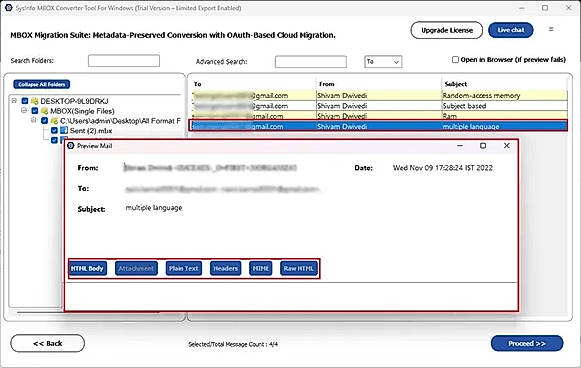
Task: Uncheck the Sent (2).mbx checkbox
Action: tap(54, 130)
